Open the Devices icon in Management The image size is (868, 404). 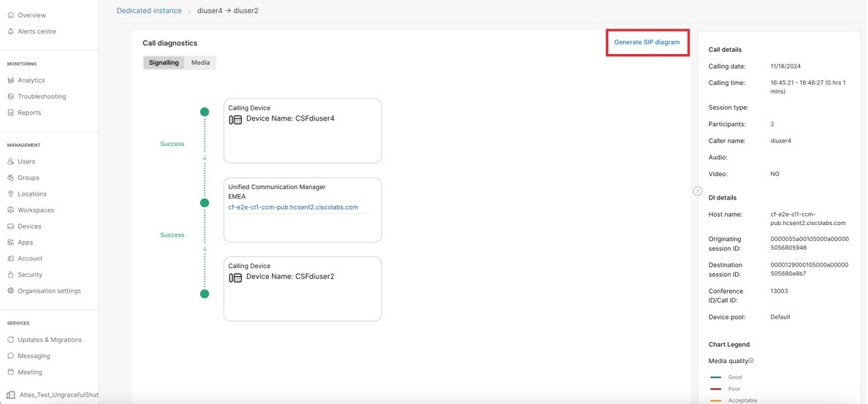click(x=11, y=226)
